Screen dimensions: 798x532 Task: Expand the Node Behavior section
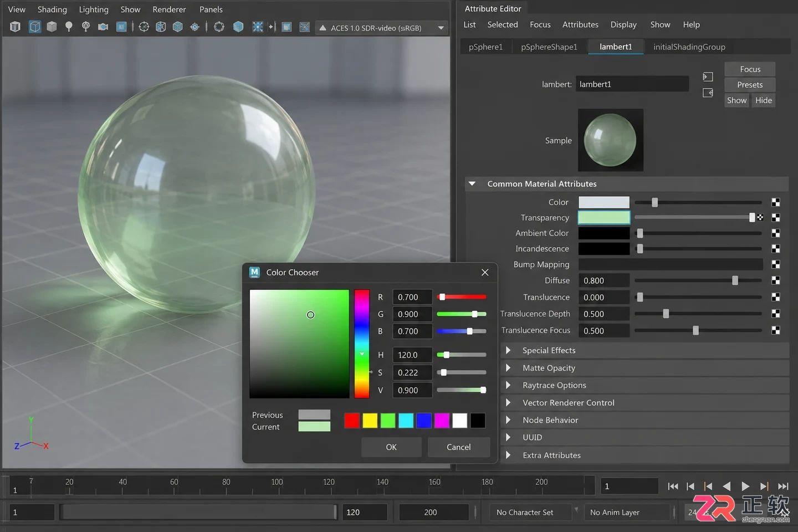point(508,420)
